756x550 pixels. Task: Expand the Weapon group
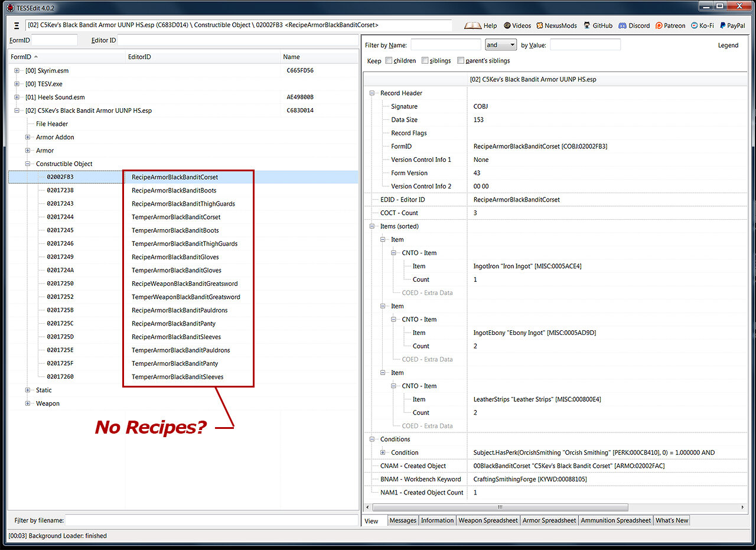[28, 403]
